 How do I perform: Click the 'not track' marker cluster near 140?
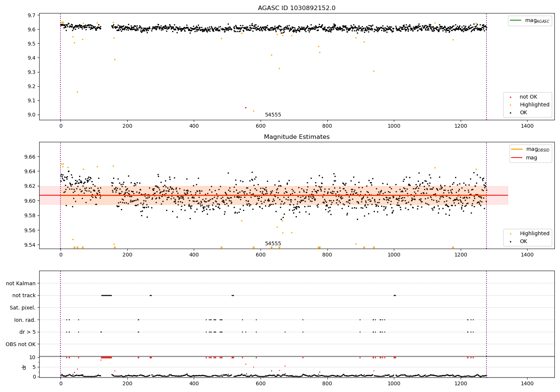point(106,295)
